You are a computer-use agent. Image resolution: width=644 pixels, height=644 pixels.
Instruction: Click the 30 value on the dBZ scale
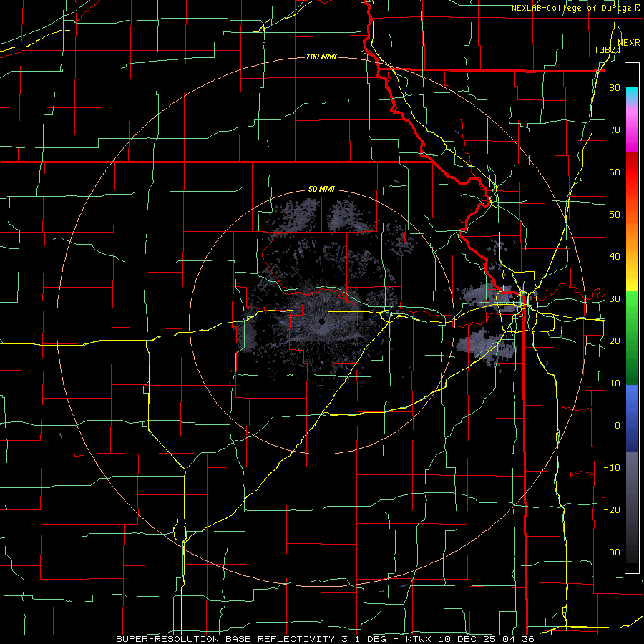pos(615,298)
